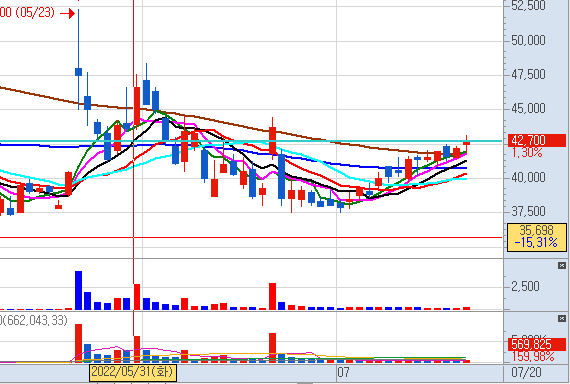570x384 pixels.
Task: Click the 07/20 date on time axis
Action: click(526, 372)
